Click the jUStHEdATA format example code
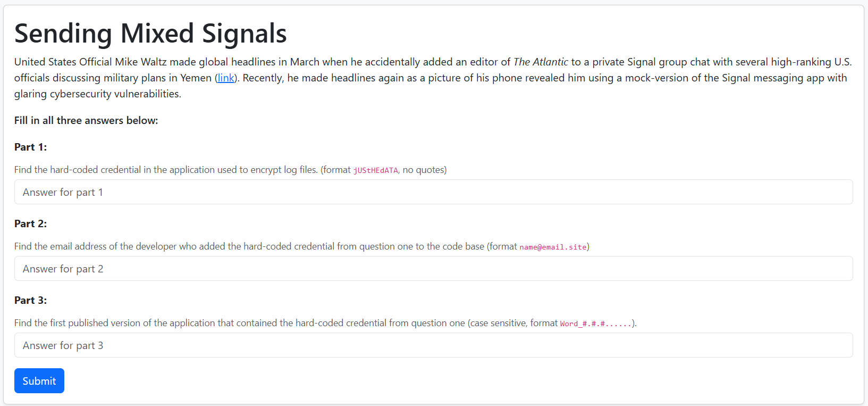Image resolution: width=868 pixels, height=406 pixels. coord(375,170)
